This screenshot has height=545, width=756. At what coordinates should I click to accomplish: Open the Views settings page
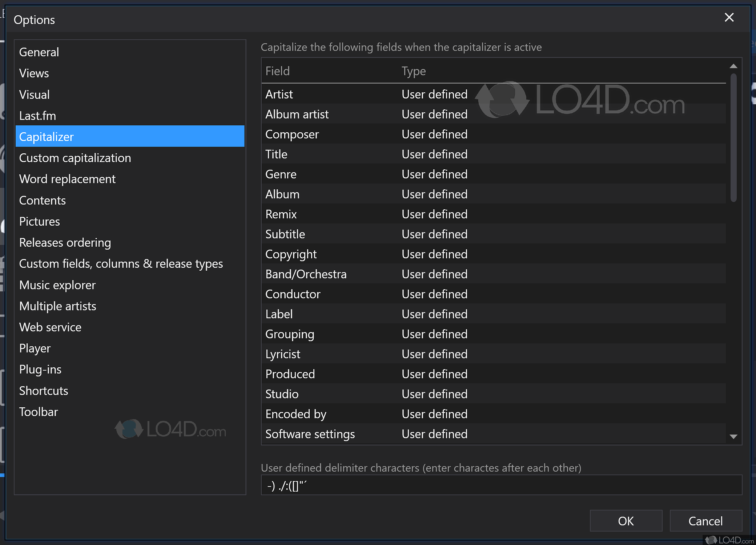(34, 73)
